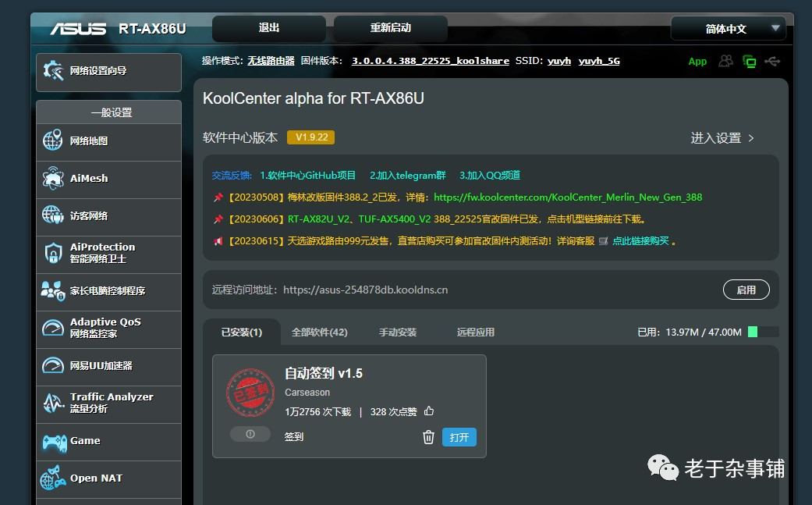Click the RT-AX82U_V2 model link

318,219
